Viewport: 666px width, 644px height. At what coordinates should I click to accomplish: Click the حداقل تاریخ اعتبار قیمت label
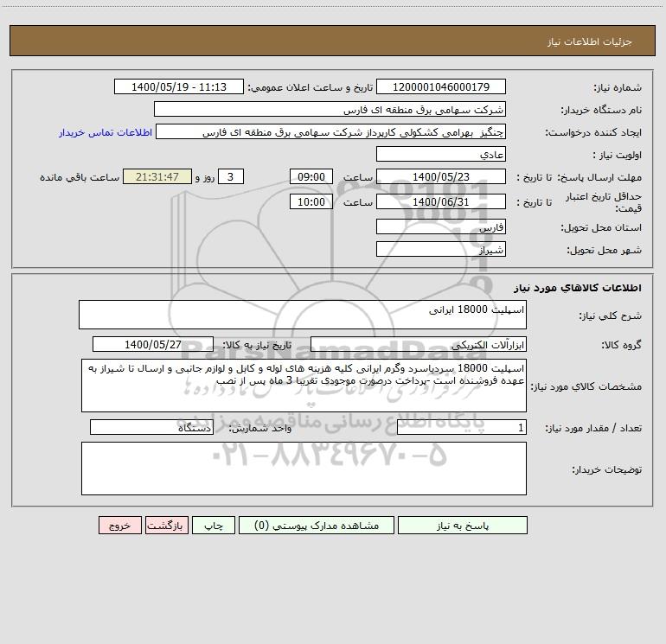click(x=604, y=202)
